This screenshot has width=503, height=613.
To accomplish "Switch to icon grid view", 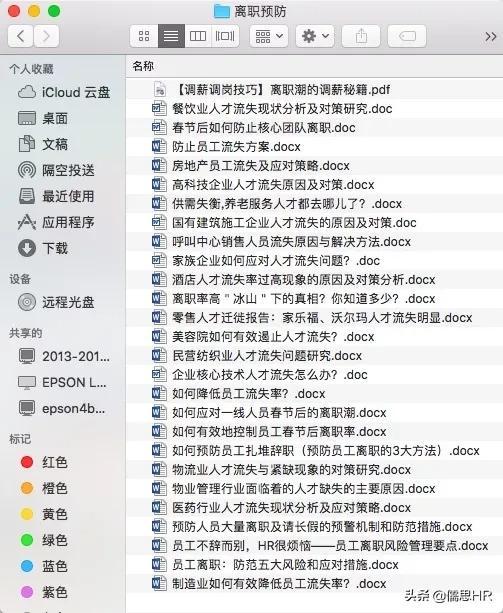I will pos(144,36).
